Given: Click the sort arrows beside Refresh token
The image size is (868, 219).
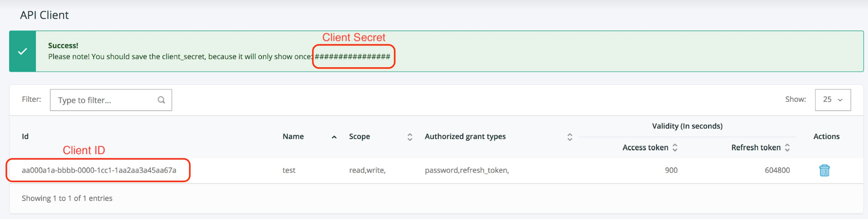Looking at the screenshot, I should (x=787, y=148).
